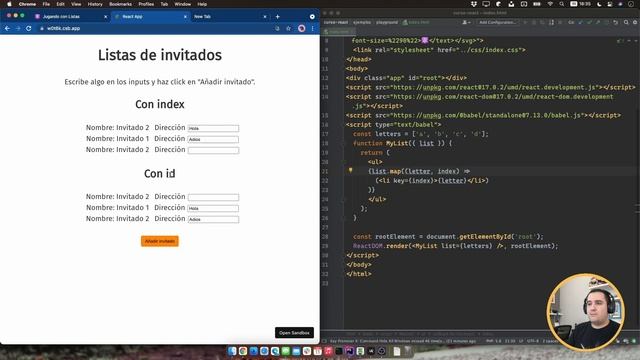Viewport: 640px width, 360px height.
Task: Open the Help menu
Action: point(202,4)
